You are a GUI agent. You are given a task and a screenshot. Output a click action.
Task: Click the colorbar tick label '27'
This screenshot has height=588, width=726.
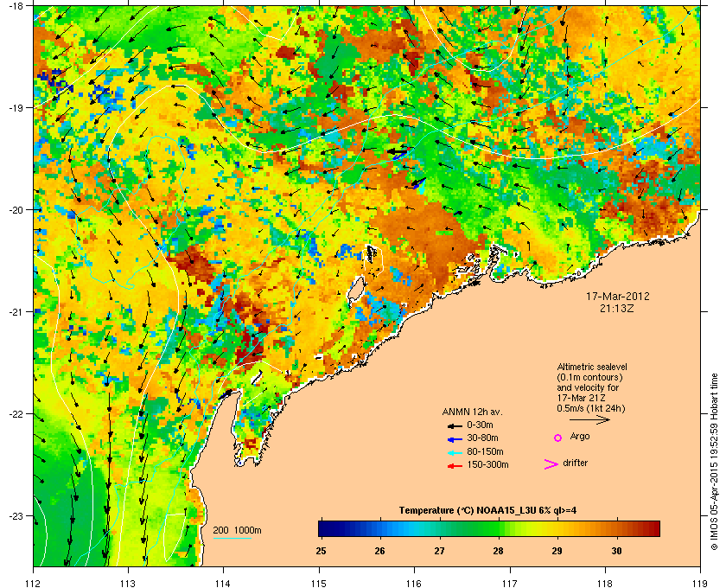pyautogui.click(x=439, y=552)
